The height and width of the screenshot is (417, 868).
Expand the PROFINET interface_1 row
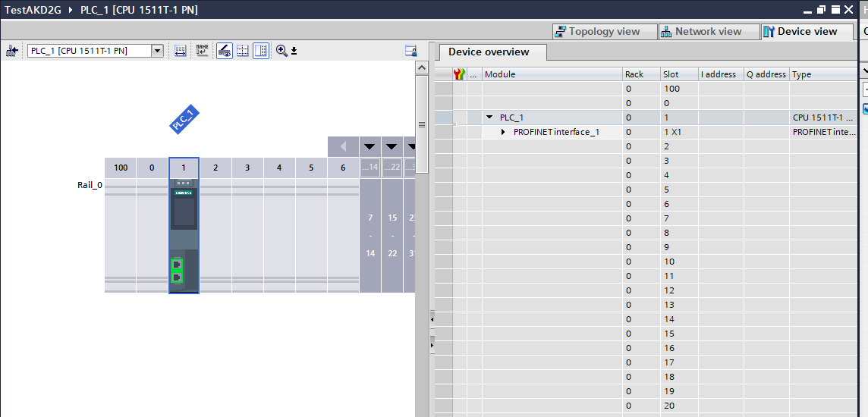tap(503, 132)
